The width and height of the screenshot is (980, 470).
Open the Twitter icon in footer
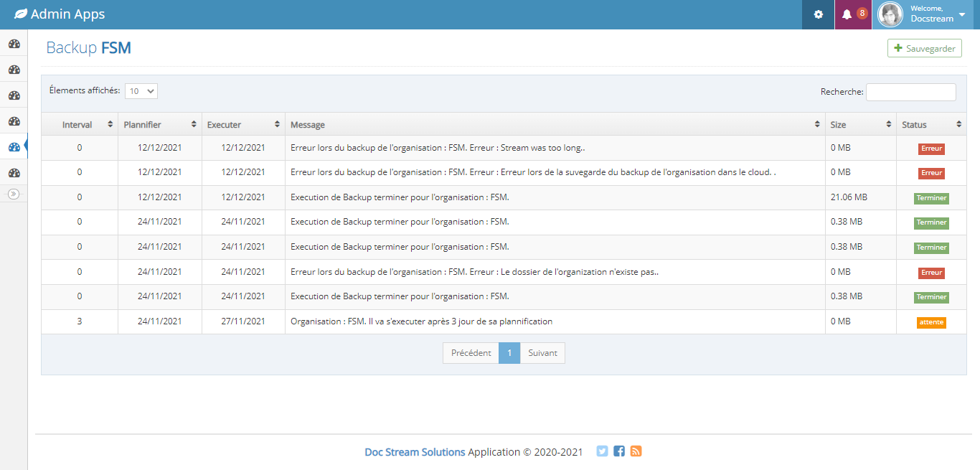pyautogui.click(x=602, y=451)
